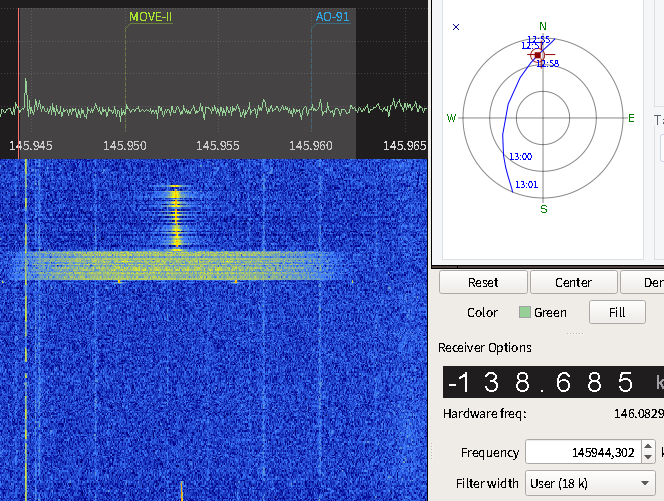Image resolution: width=664 pixels, height=501 pixels.
Task: Decrease frequency with the down stepper arrow
Action: [x=648, y=457]
